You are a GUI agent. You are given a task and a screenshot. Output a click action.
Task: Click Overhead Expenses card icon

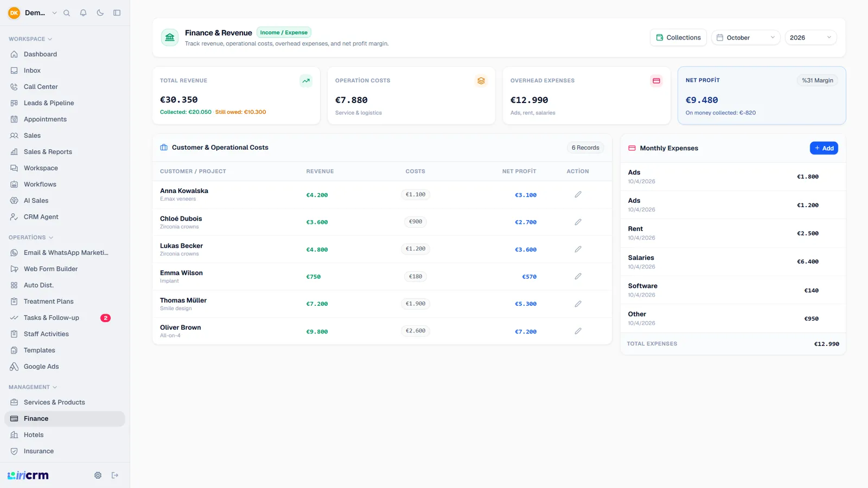point(656,81)
